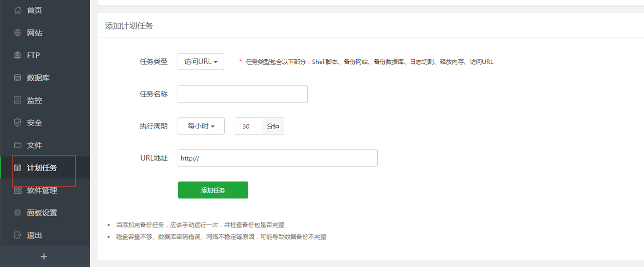Open the 监控 menu item

click(45, 100)
